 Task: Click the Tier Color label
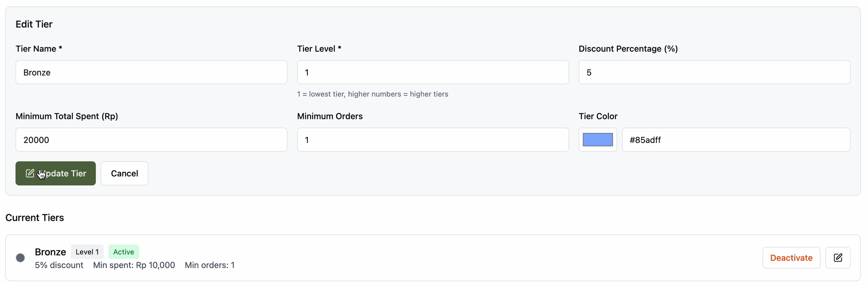pos(598,116)
